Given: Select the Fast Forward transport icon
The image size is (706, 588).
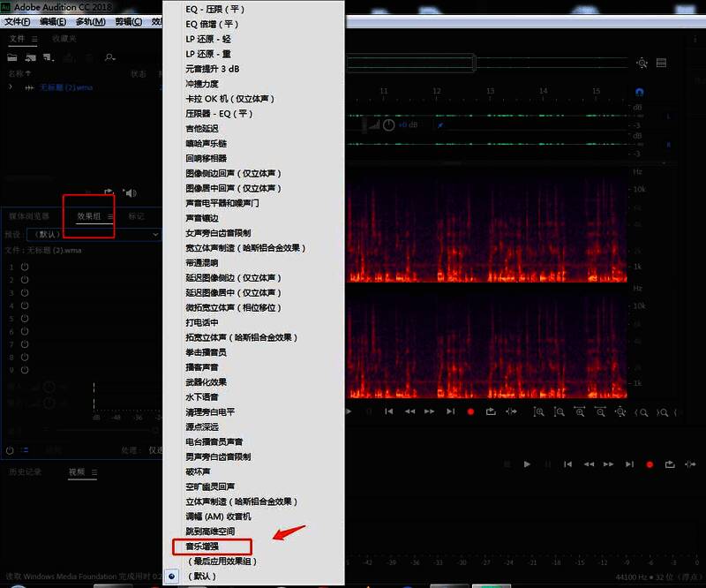Looking at the screenshot, I should 429,411.
